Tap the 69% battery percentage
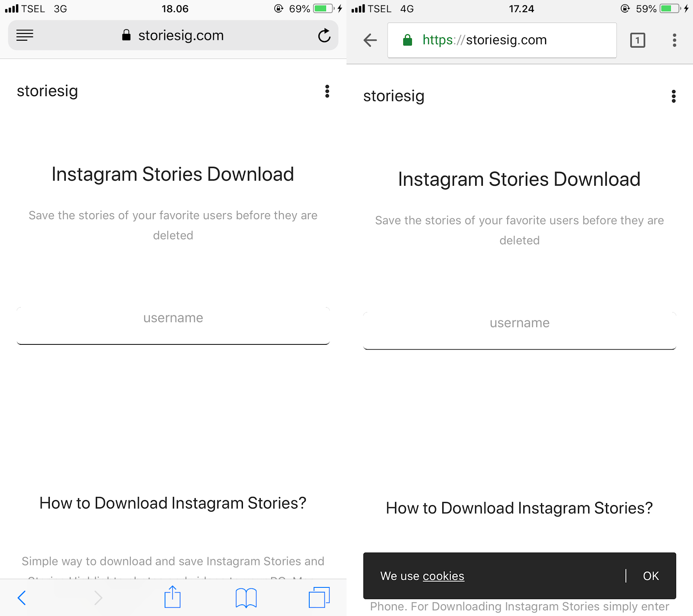This screenshot has width=693, height=616. point(300,9)
